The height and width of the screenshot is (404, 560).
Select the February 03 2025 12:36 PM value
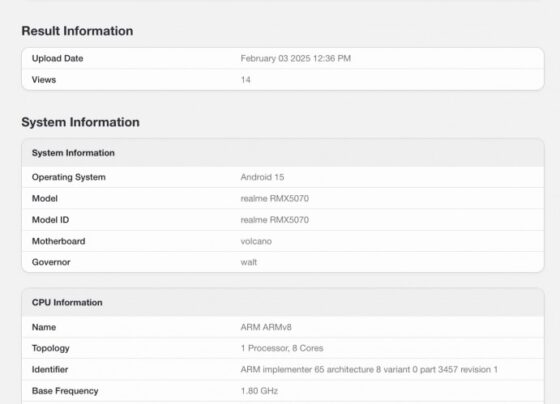click(x=296, y=58)
